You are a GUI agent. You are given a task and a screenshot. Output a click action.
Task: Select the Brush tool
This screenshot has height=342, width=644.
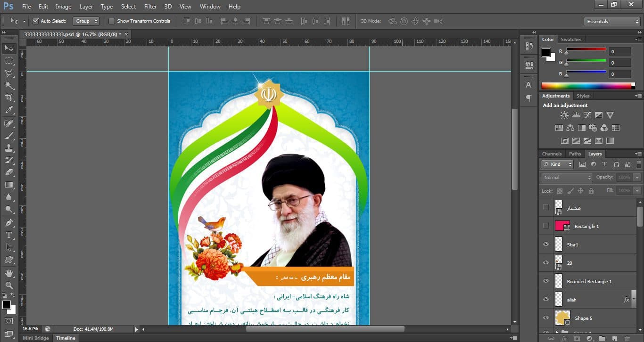pyautogui.click(x=9, y=136)
